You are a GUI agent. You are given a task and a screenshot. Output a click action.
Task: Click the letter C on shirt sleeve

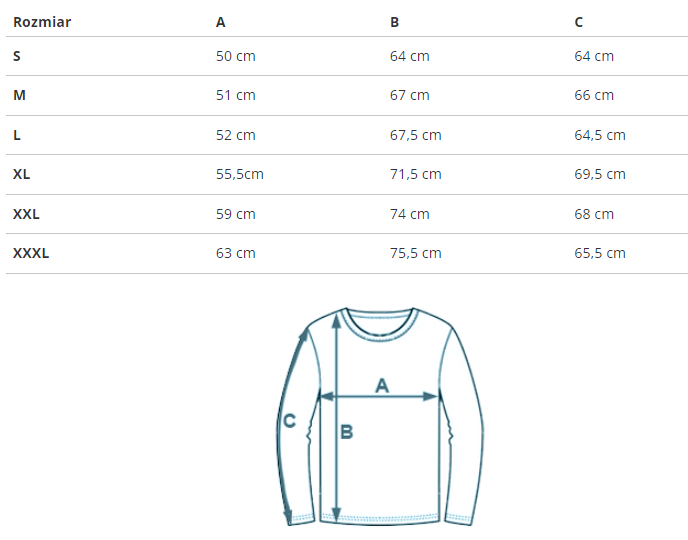point(290,421)
